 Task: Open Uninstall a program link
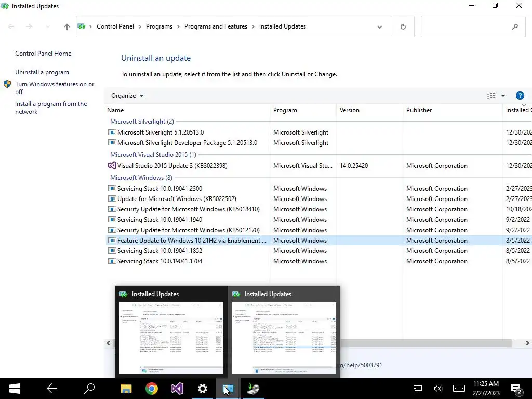click(42, 72)
